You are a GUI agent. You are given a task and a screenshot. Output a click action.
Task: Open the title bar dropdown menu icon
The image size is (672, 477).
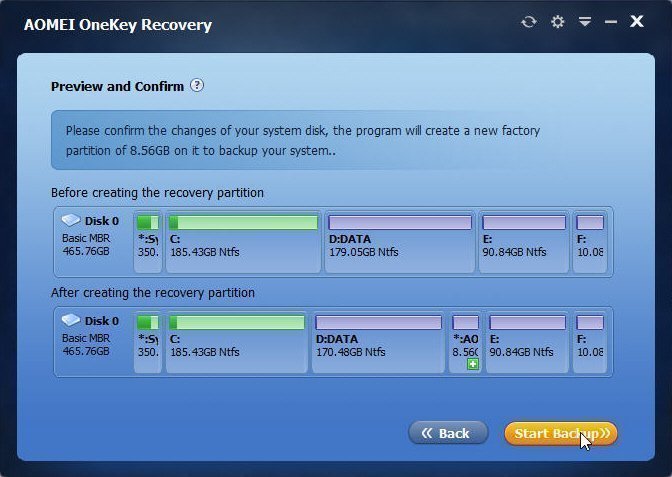click(585, 21)
